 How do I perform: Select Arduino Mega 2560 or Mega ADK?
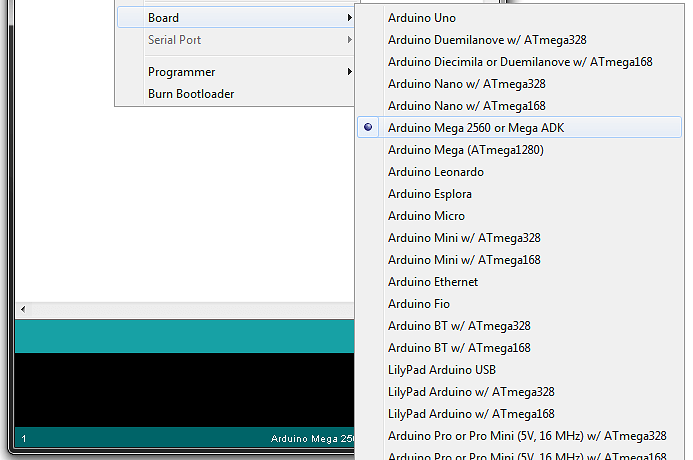tap(519, 127)
